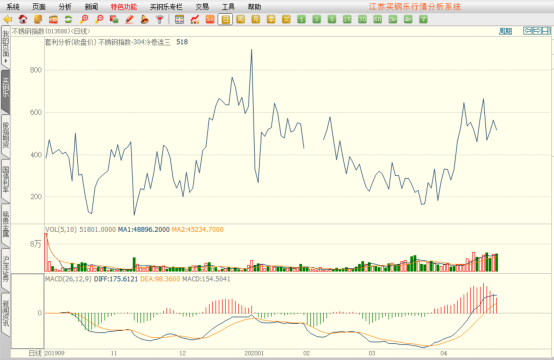Click the previous arrow chart control
The image size is (554, 361).
coord(528,31)
